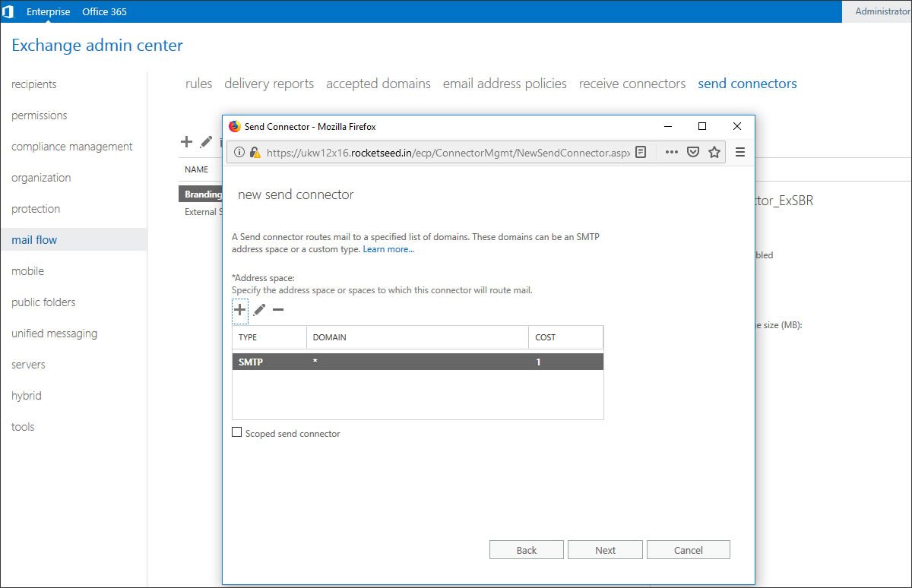Edit the selected address space

tap(259, 310)
